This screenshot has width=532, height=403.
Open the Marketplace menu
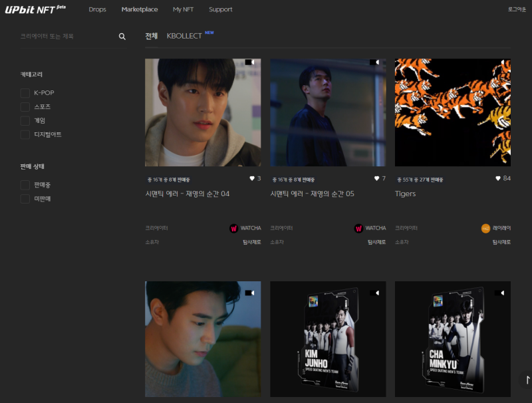tap(140, 9)
